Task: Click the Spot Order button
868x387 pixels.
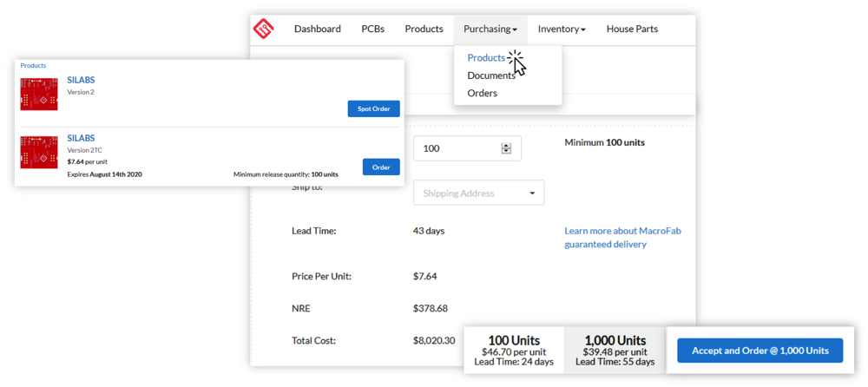Action: 373,108
